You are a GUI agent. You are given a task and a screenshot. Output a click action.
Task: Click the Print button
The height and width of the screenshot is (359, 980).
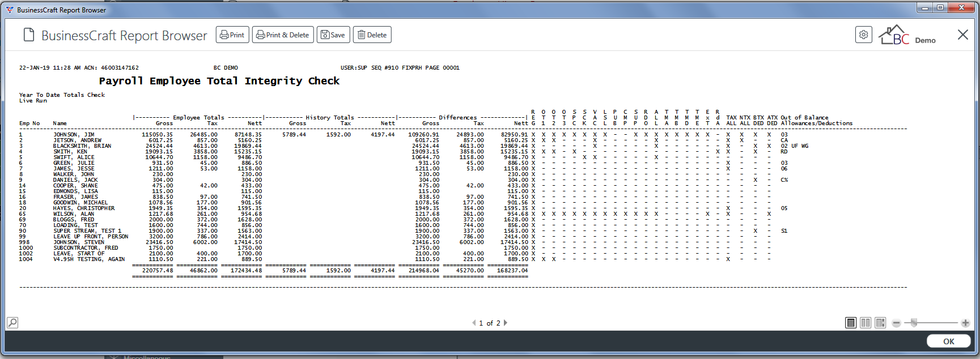[232, 35]
